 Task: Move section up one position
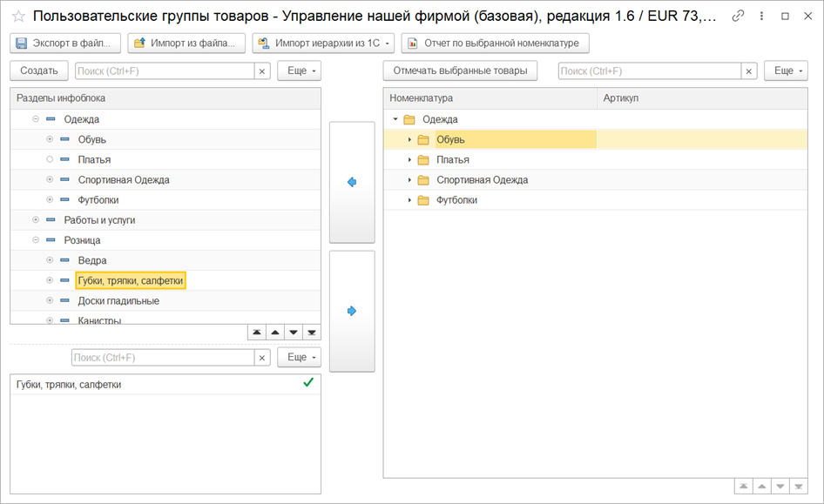click(274, 333)
